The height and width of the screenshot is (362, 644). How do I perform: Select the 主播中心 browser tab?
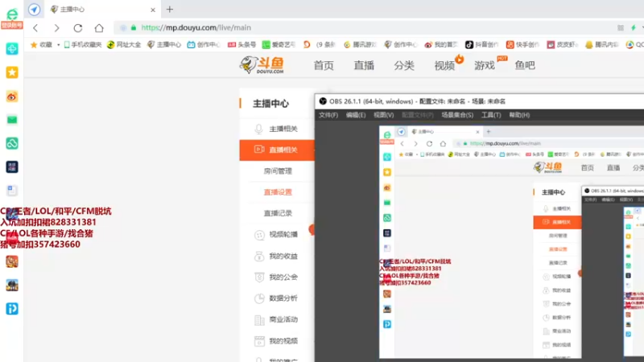coord(103,10)
